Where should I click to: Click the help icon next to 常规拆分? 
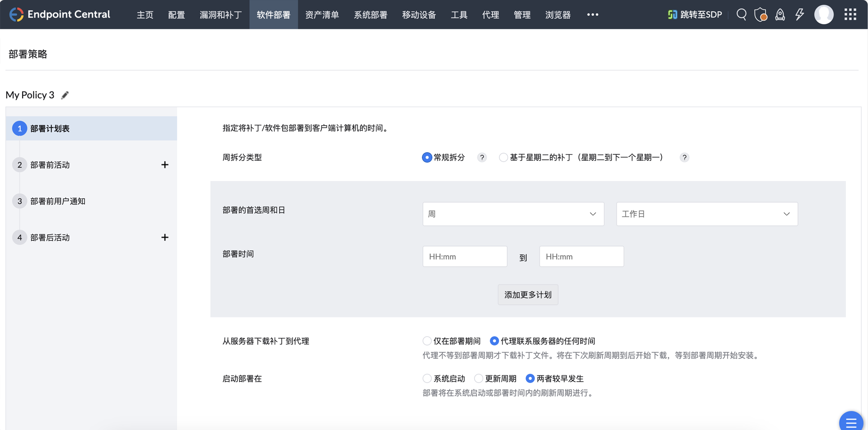482,158
